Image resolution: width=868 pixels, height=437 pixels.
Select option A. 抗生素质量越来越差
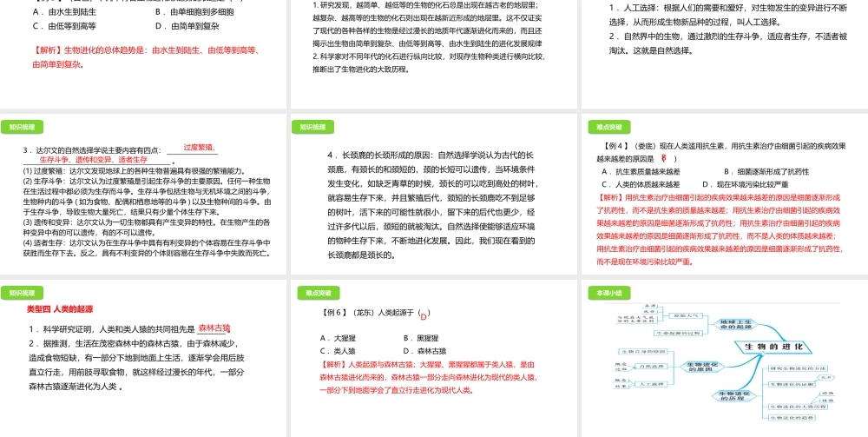pyautogui.click(x=640, y=172)
